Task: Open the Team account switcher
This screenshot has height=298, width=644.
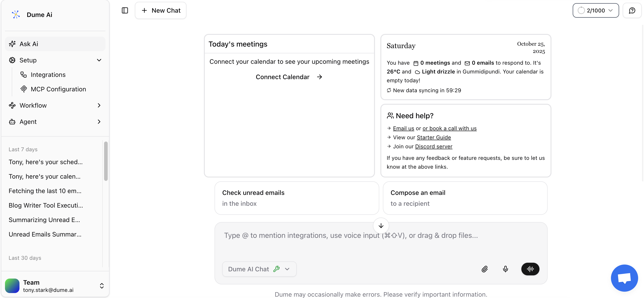Action: point(102,286)
